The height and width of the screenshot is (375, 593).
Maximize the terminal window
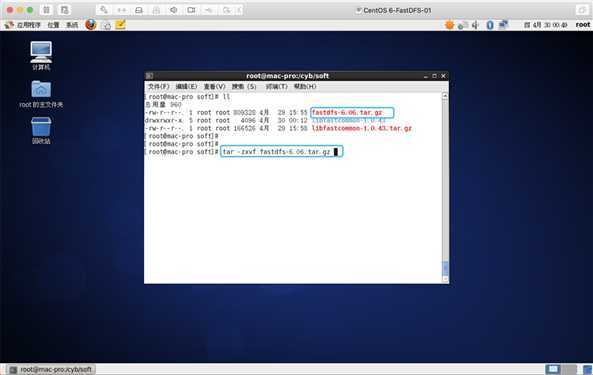[x=434, y=76]
